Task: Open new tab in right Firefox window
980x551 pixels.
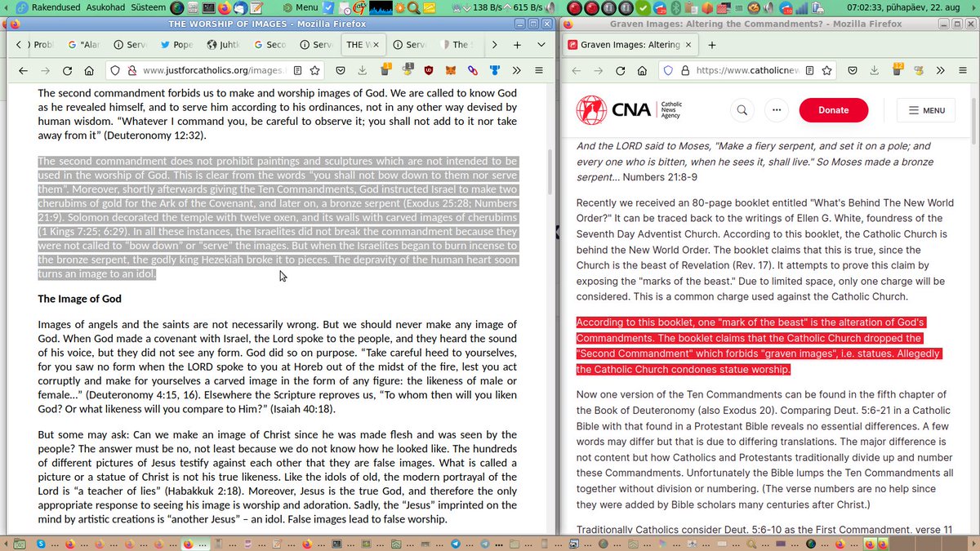Action: click(x=711, y=45)
